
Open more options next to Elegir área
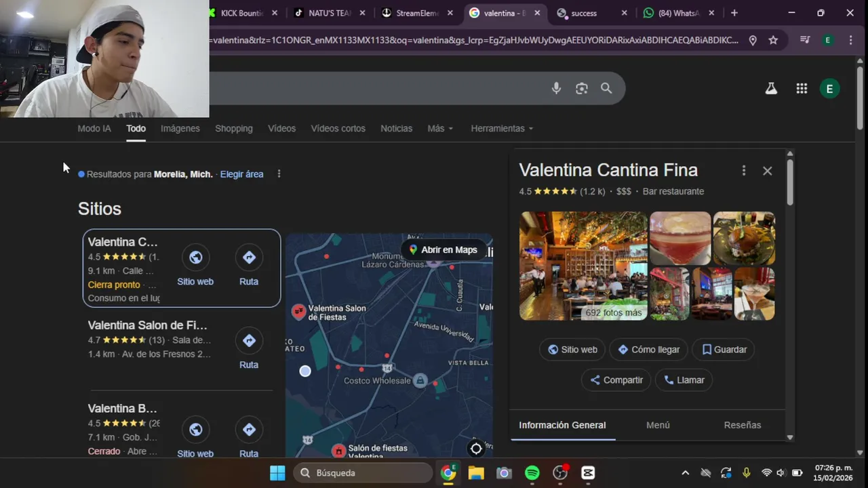click(x=279, y=174)
